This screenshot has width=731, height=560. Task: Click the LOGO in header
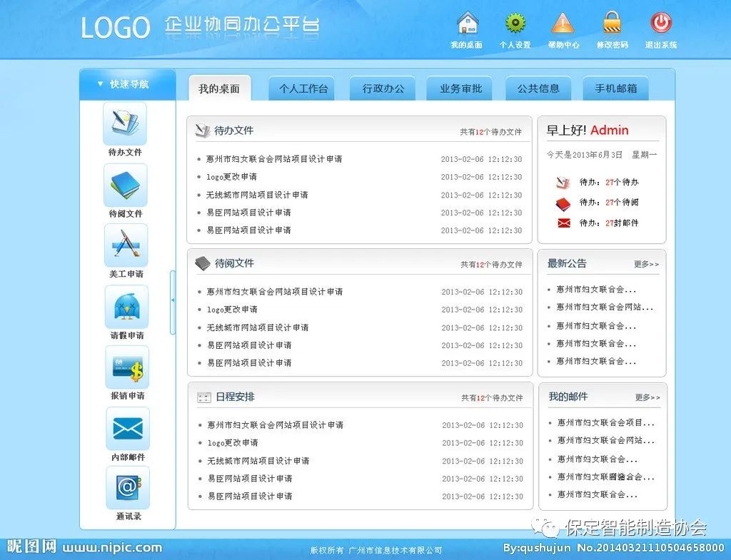pyautogui.click(x=116, y=28)
